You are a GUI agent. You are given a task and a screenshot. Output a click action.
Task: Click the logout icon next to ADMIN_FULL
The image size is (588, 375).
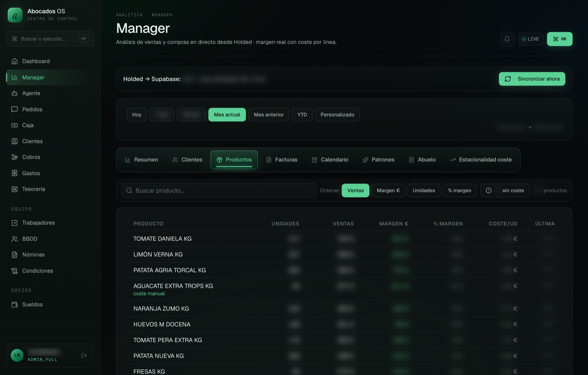pos(84,355)
